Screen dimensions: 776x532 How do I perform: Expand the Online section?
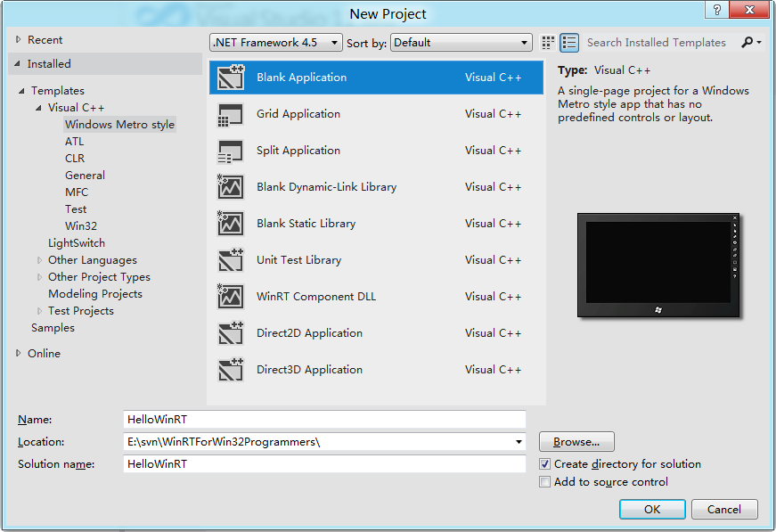pyautogui.click(x=19, y=354)
